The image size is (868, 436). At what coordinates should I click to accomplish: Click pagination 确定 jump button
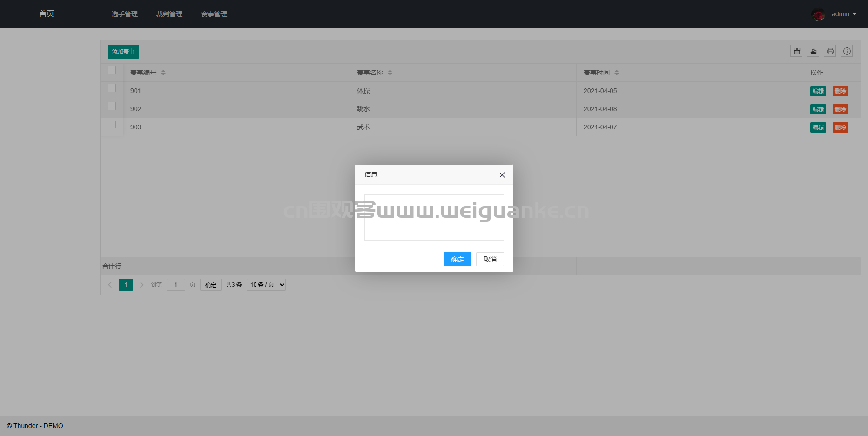click(211, 285)
